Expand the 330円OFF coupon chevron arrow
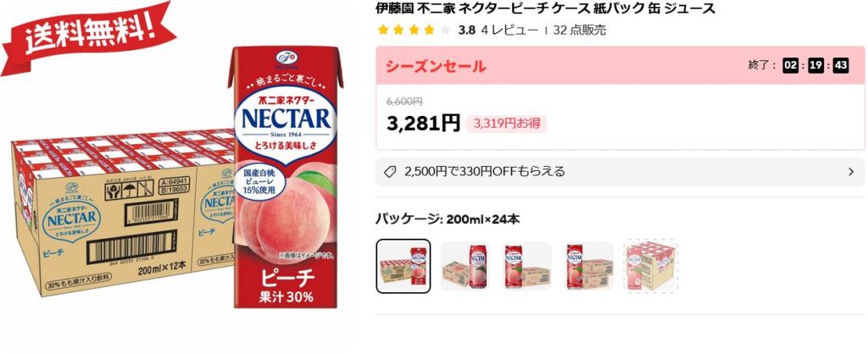This screenshot has height=354, width=868. [850, 172]
